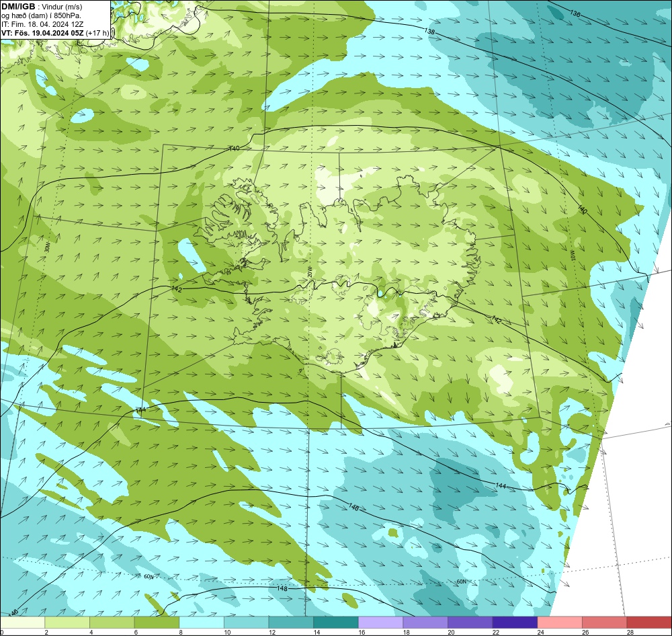Click the legend value 20

click(x=451, y=632)
